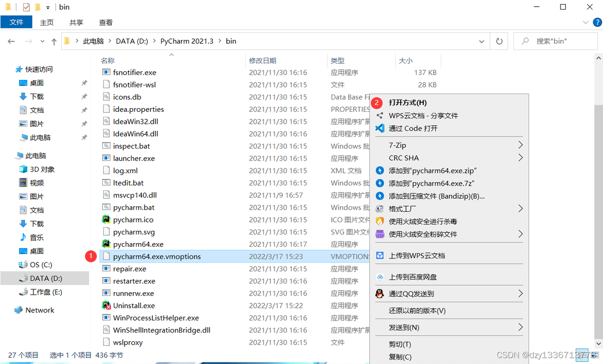Expand the CRC SHA submenu arrow
The width and height of the screenshot is (603, 364).
pos(521,158)
